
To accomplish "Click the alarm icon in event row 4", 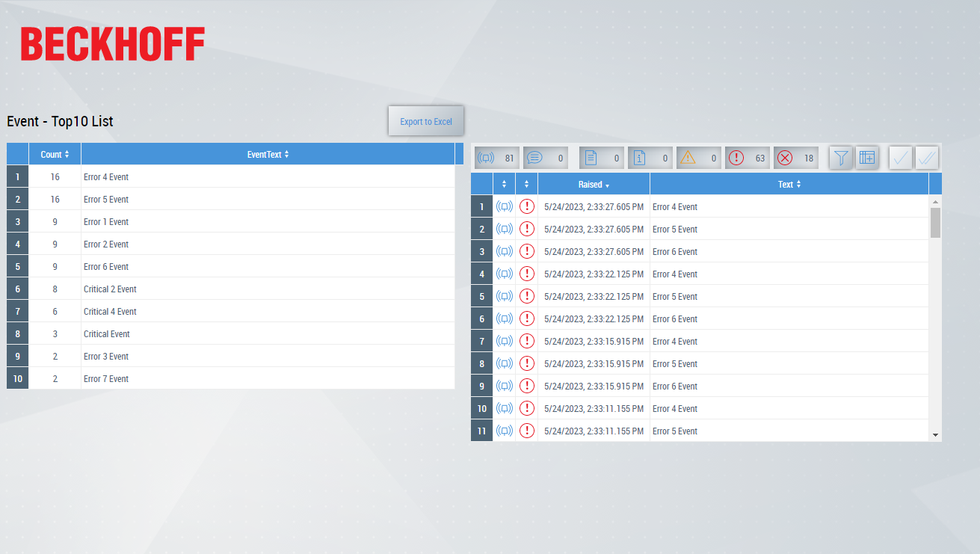I will (505, 274).
